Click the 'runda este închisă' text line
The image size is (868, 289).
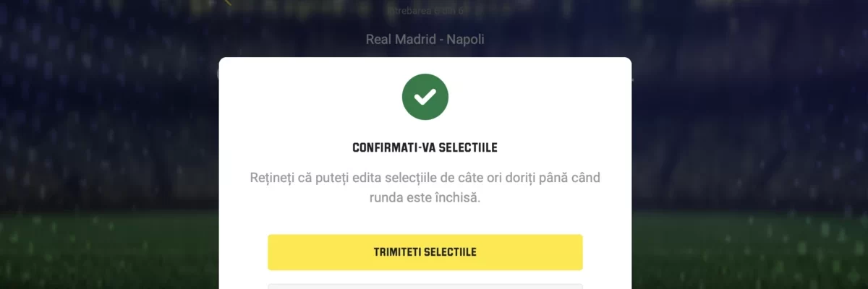tap(425, 197)
